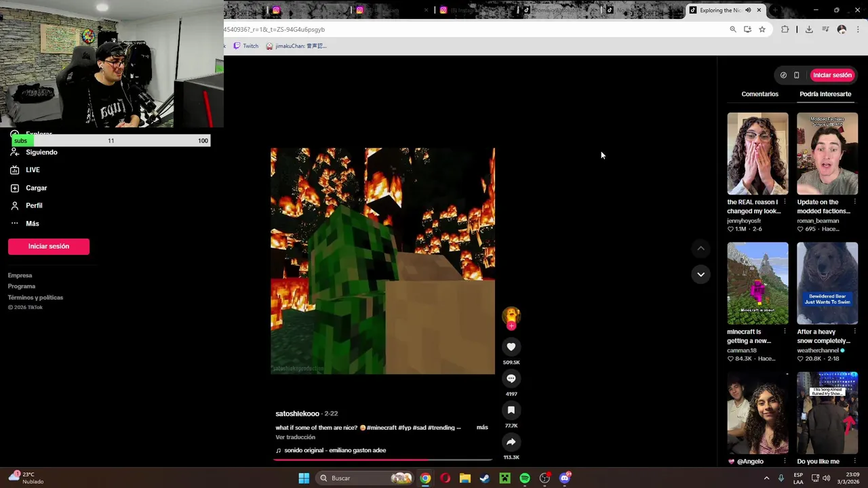Click the roman_bearman username
The width and height of the screenshot is (868, 488).
point(818,221)
